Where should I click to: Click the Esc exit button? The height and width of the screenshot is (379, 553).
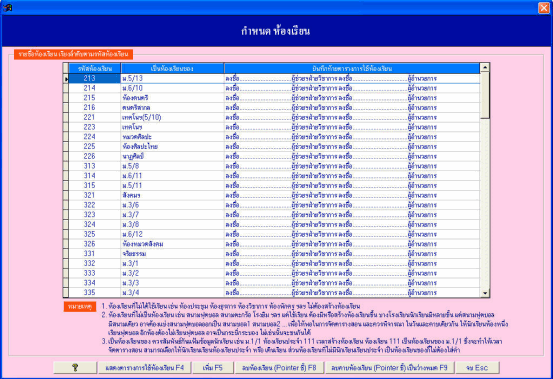477,367
